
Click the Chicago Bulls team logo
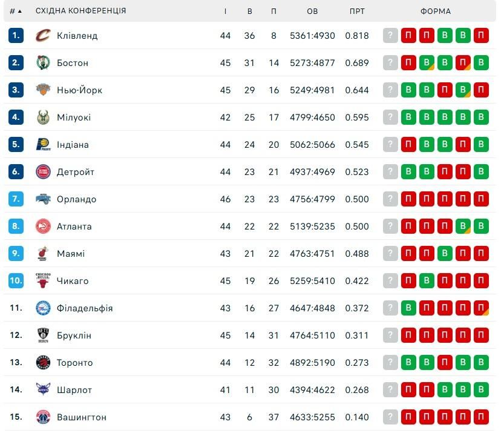click(42, 281)
